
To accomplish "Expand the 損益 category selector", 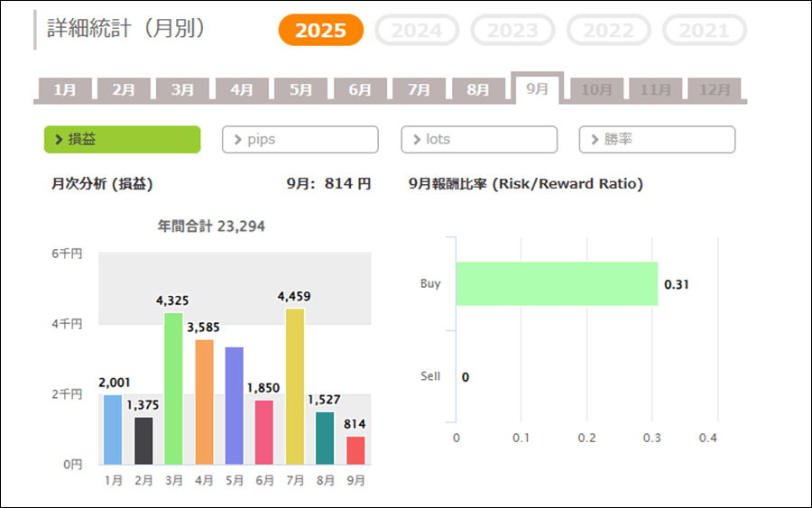I will 122,140.
